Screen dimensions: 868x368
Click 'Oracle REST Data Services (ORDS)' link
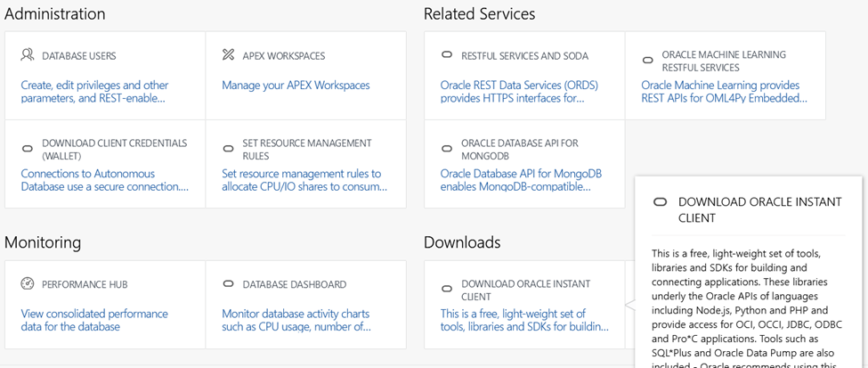click(x=519, y=92)
